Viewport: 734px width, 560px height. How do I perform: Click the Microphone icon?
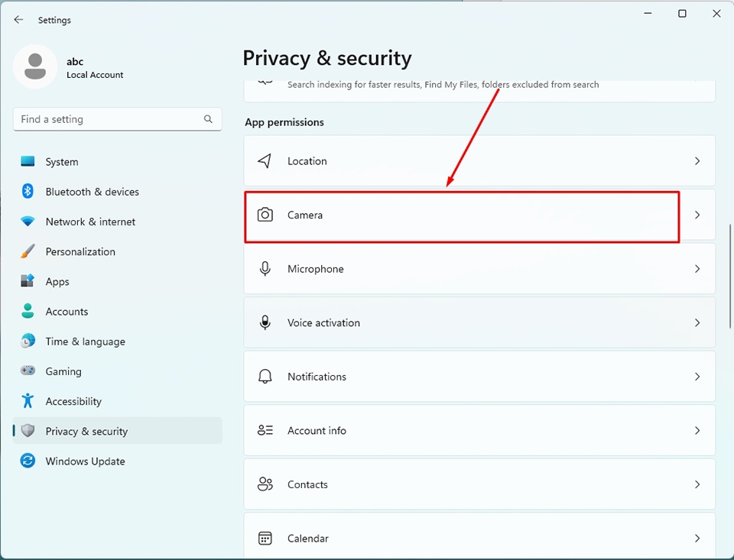[265, 268]
